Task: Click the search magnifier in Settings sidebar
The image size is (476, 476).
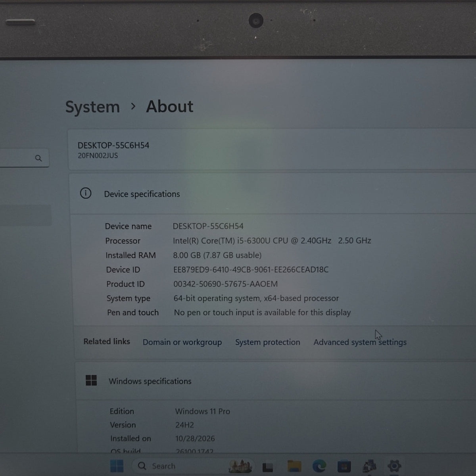Action: 38,158
